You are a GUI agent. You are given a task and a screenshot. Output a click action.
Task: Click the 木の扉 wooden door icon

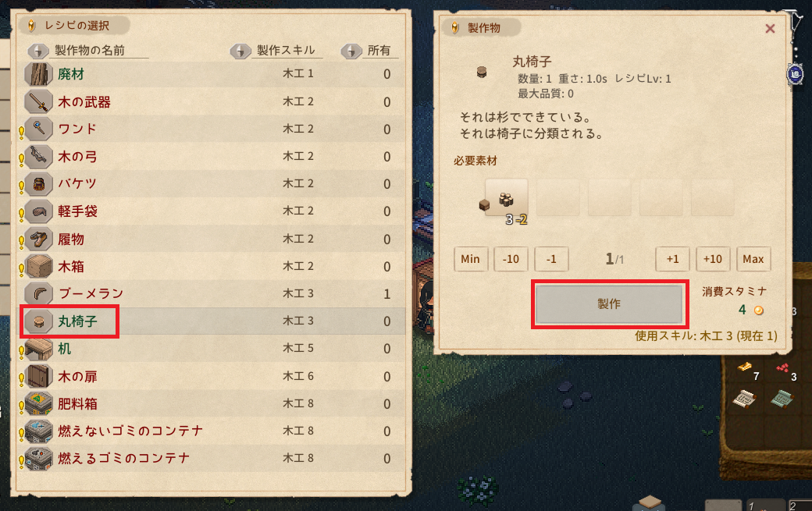click(x=39, y=377)
